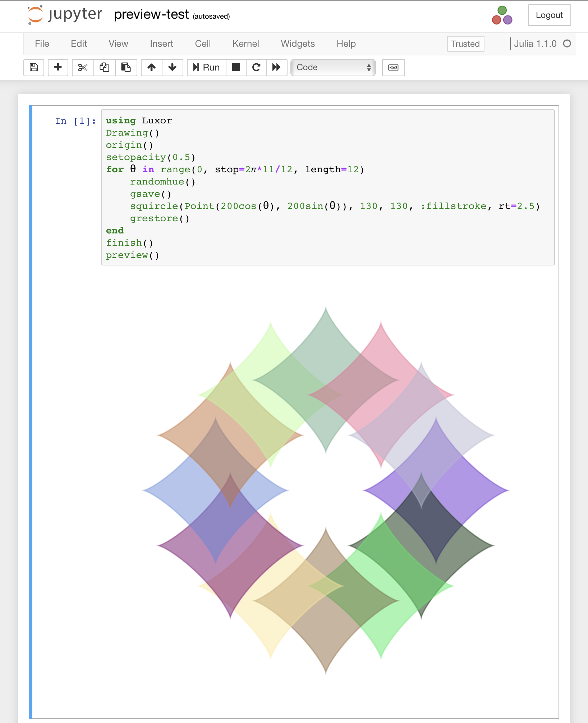This screenshot has height=723, width=588.
Task: Click into the code cell editor
Action: tap(328, 187)
